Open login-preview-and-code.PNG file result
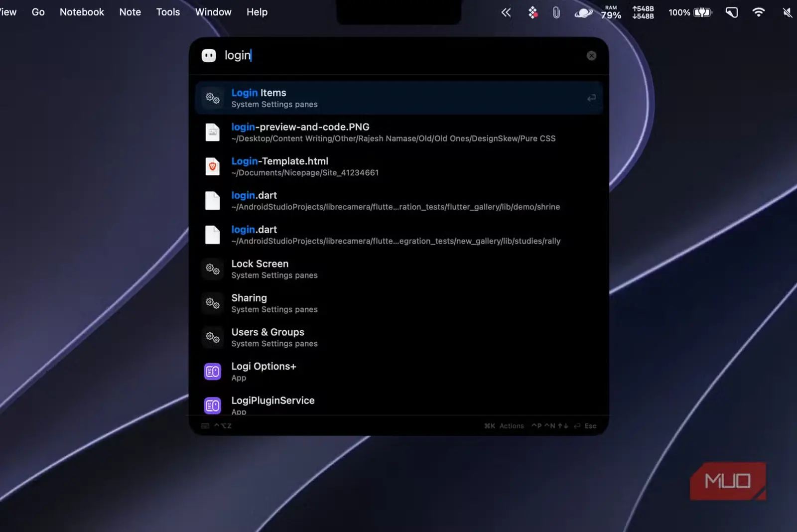Image resolution: width=797 pixels, height=532 pixels. (x=399, y=132)
